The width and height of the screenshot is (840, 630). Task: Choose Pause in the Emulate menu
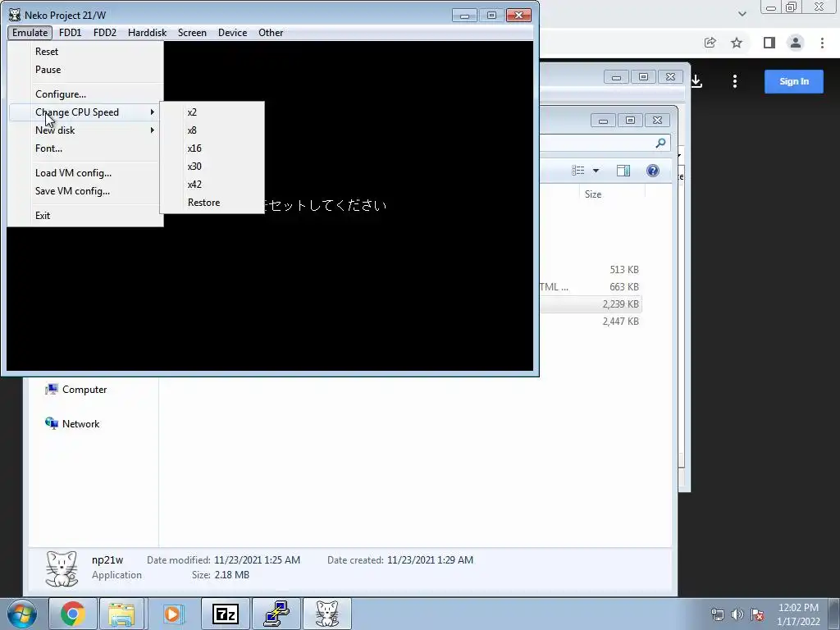tap(85, 70)
